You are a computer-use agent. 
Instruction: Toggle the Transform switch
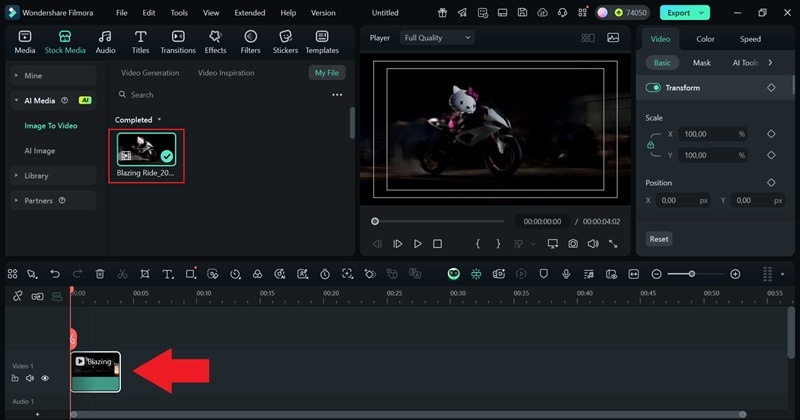(653, 88)
